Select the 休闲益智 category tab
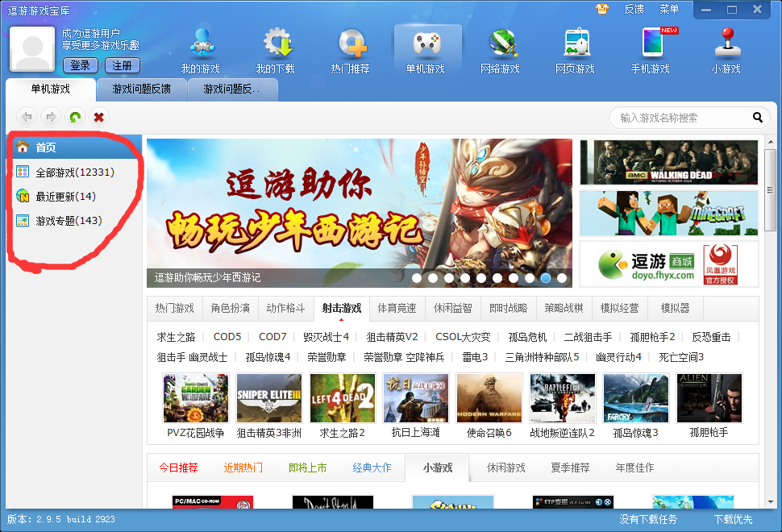 tap(453, 308)
